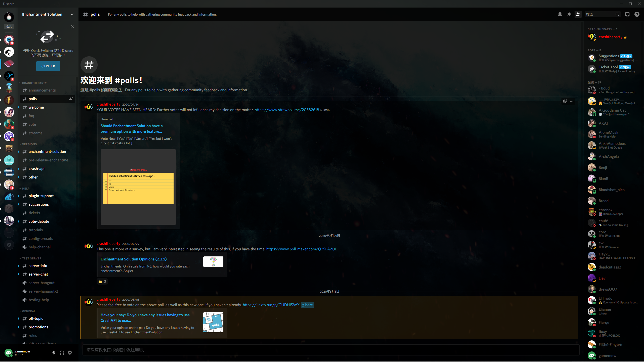
Task: Open strawpoll.me/20582618 link
Action: tap(287, 110)
